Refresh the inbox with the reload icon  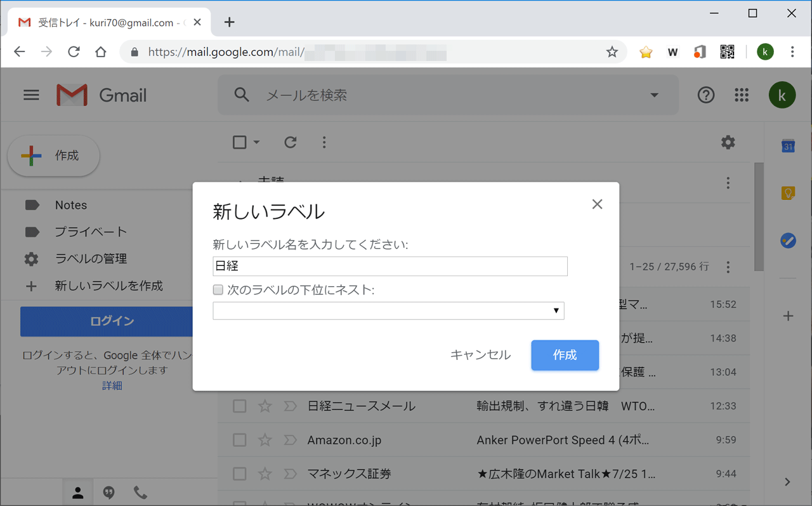[x=291, y=142]
